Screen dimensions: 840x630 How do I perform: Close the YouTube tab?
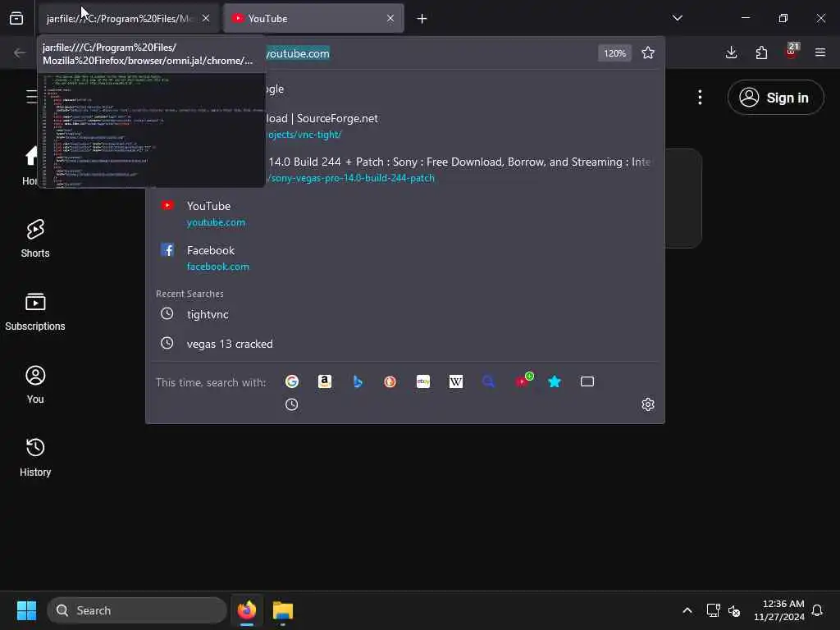pos(390,18)
